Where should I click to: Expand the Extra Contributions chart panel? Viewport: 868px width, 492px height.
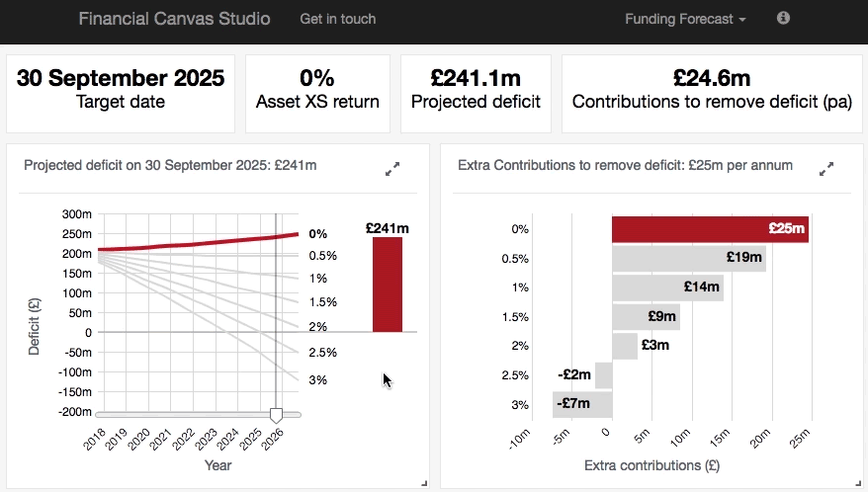tap(827, 169)
